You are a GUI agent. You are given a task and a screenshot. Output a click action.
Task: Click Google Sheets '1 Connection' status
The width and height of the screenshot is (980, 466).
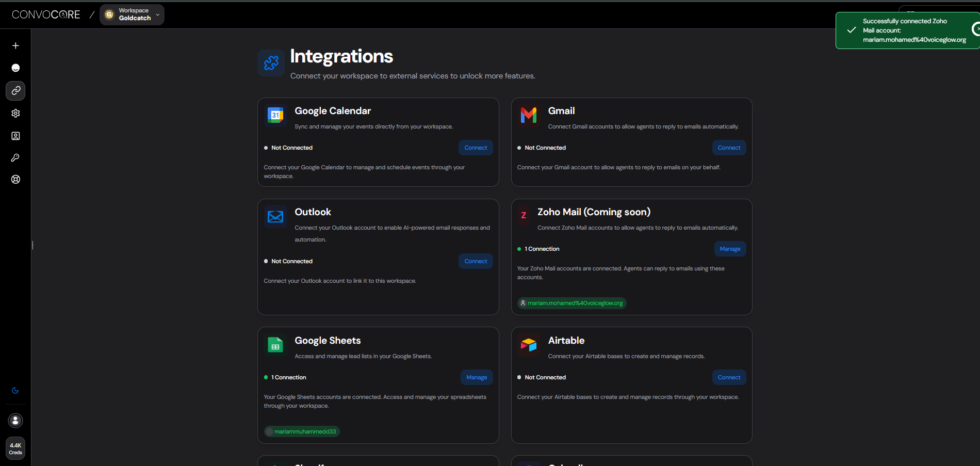pyautogui.click(x=285, y=377)
